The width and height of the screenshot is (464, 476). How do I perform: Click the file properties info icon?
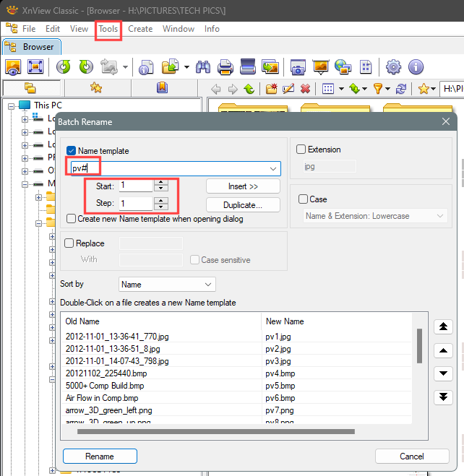pyautogui.click(x=146, y=67)
